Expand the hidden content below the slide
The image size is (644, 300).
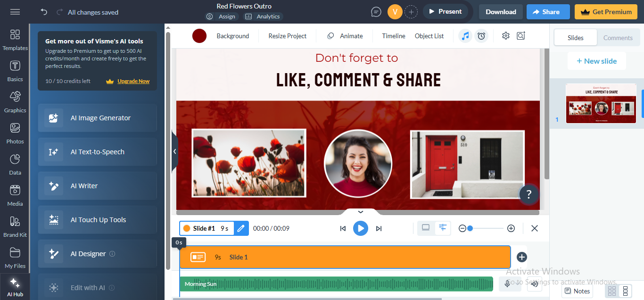[360, 212]
